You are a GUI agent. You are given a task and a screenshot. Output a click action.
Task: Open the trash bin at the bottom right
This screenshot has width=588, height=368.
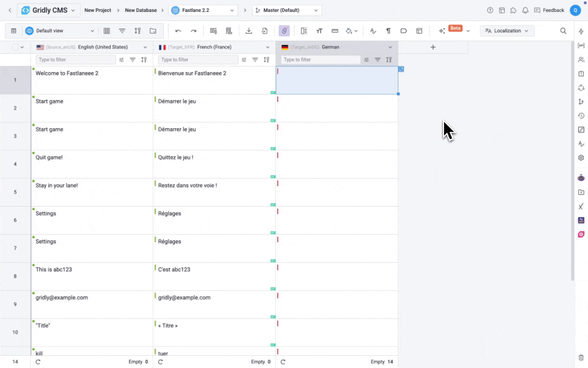581,357
